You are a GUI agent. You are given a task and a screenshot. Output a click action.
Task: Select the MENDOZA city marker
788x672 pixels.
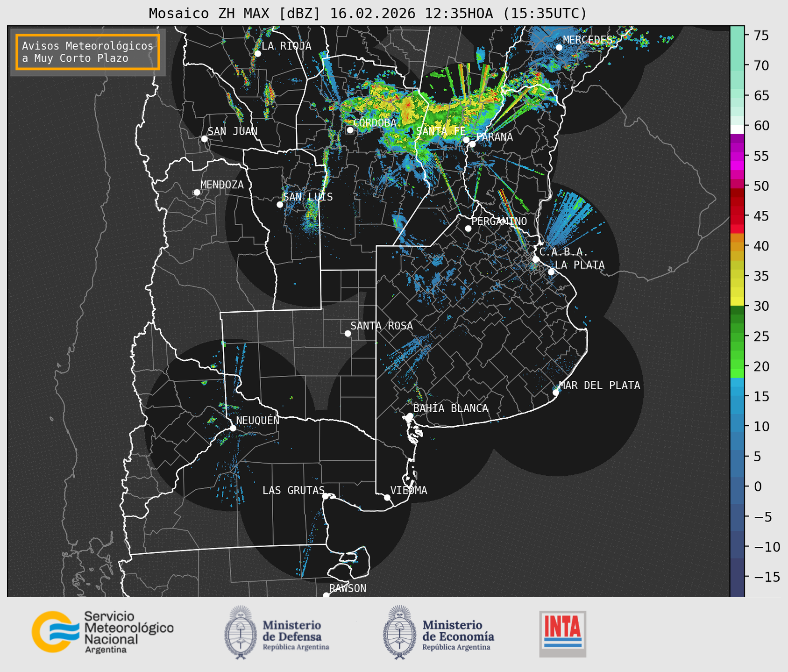pos(197,193)
